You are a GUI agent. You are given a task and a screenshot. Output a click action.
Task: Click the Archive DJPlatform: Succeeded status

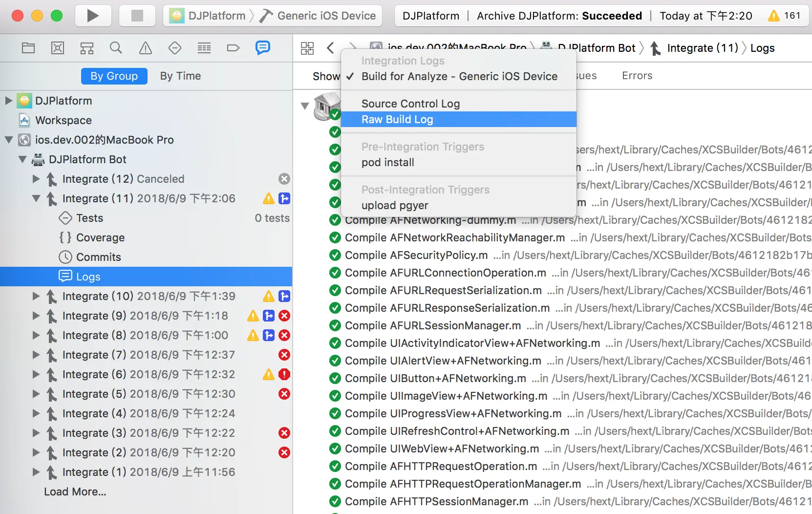coord(559,16)
